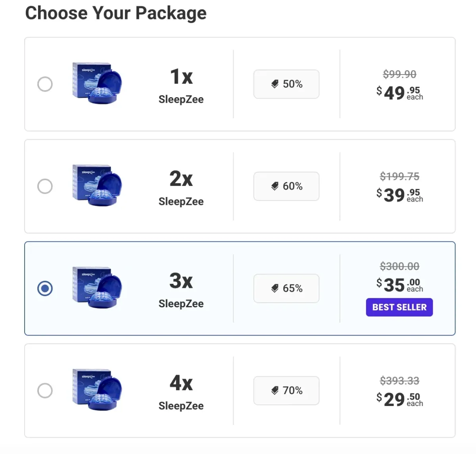Click the Choose Your Package heading

[116, 13]
